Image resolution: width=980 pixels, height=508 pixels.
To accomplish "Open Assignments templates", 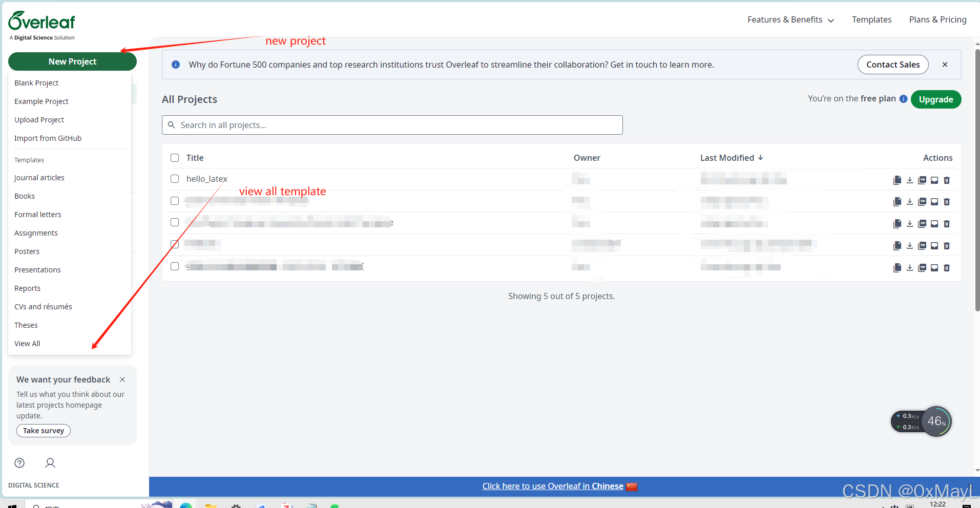I will (x=36, y=233).
